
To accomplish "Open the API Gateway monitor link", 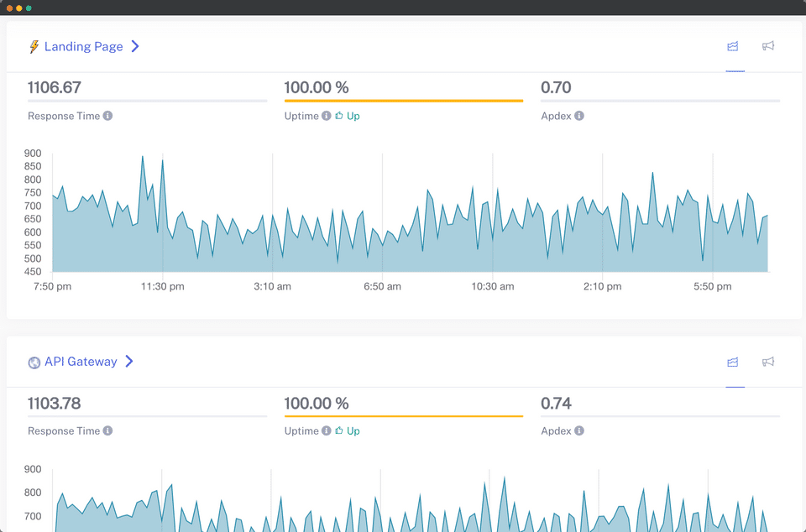I will pyautogui.click(x=81, y=362).
